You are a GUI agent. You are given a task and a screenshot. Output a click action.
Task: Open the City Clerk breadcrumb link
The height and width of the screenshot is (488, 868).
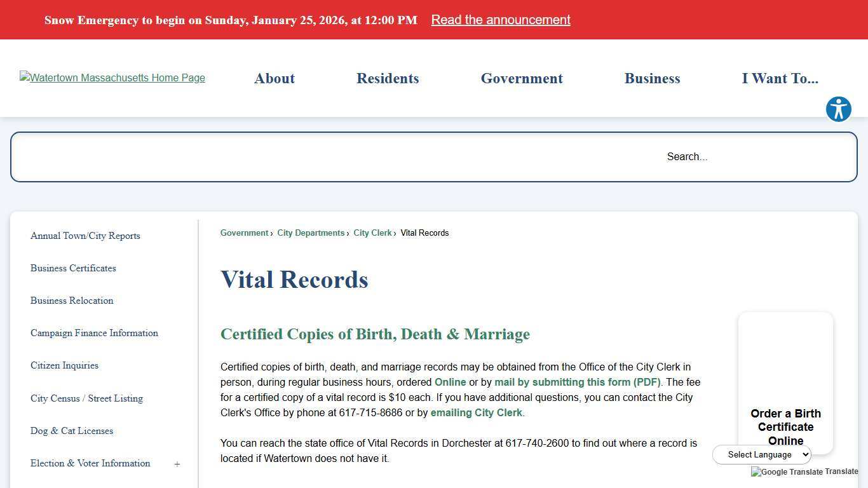pyautogui.click(x=372, y=233)
